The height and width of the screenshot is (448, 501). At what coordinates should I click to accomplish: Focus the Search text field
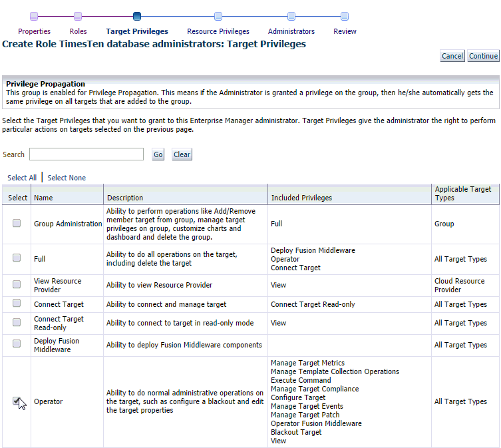(x=86, y=154)
